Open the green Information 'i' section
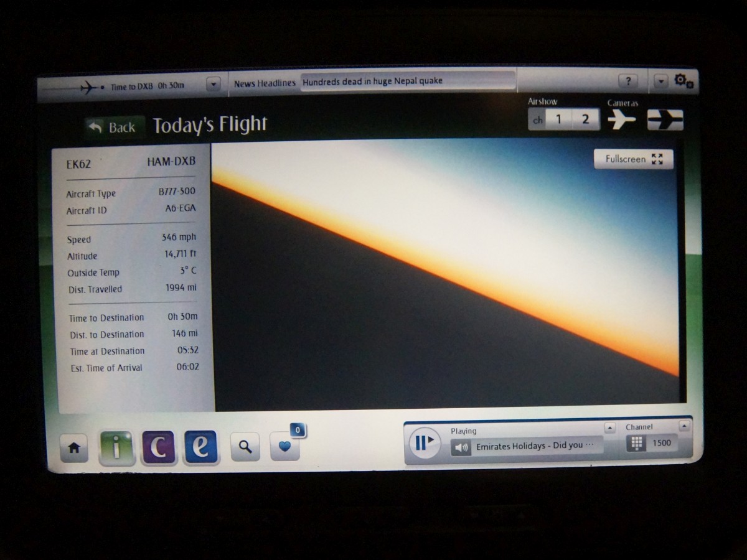 (x=116, y=448)
